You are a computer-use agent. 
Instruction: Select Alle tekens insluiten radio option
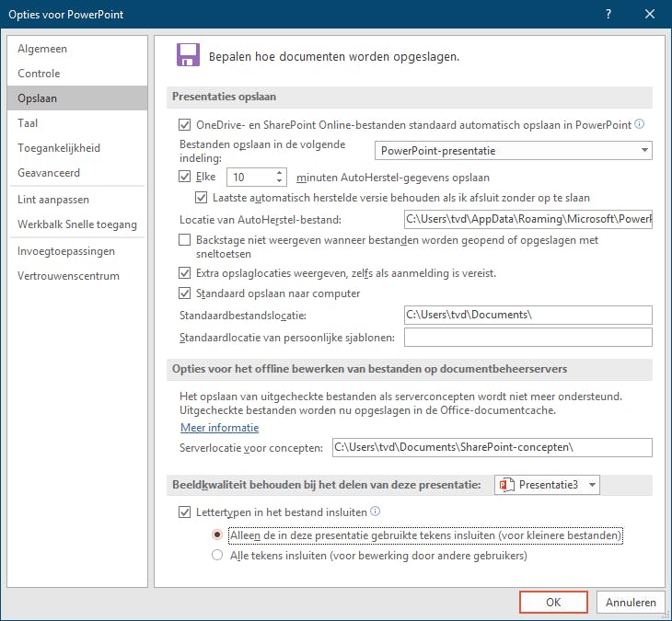click(x=217, y=555)
